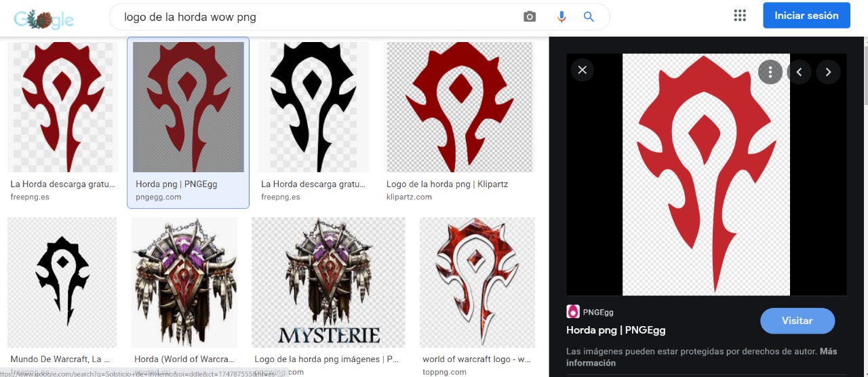Click the blue search magnifier icon
The image size is (868, 377).
coord(589,17)
